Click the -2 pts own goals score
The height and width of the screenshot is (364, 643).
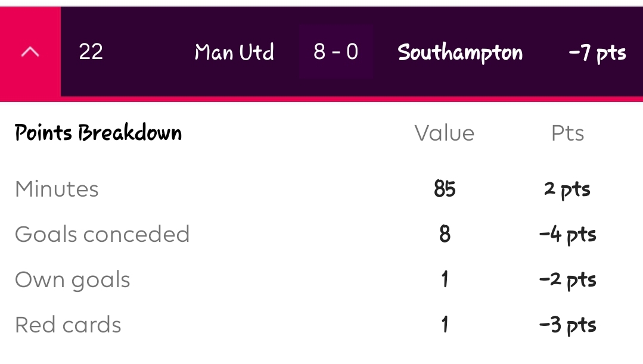tap(567, 279)
